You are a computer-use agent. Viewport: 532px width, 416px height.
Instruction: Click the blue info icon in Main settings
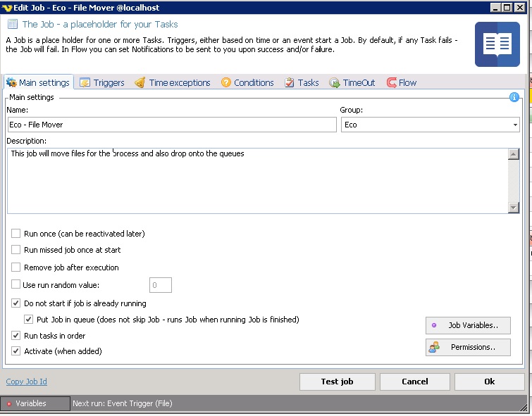click(514, 97)
